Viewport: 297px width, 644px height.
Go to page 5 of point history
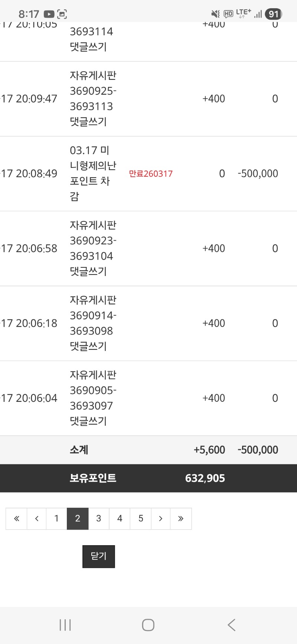(141, 518)
